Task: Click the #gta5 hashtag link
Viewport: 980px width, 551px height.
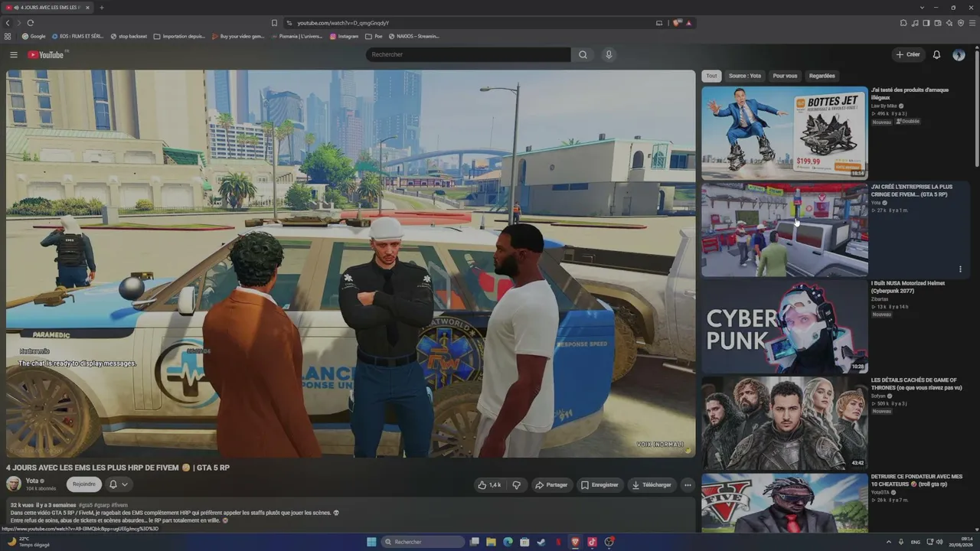Action: [x=85, y=505]
